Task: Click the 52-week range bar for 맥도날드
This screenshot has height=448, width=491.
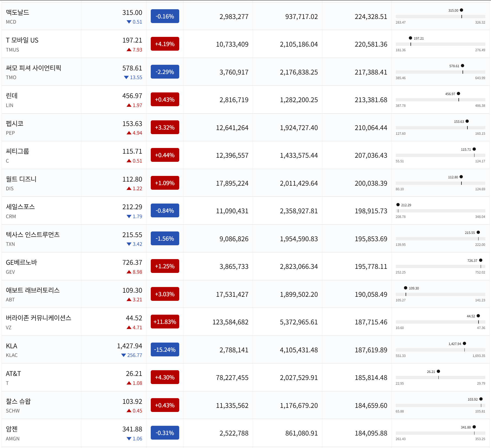Action: (440, 17)
